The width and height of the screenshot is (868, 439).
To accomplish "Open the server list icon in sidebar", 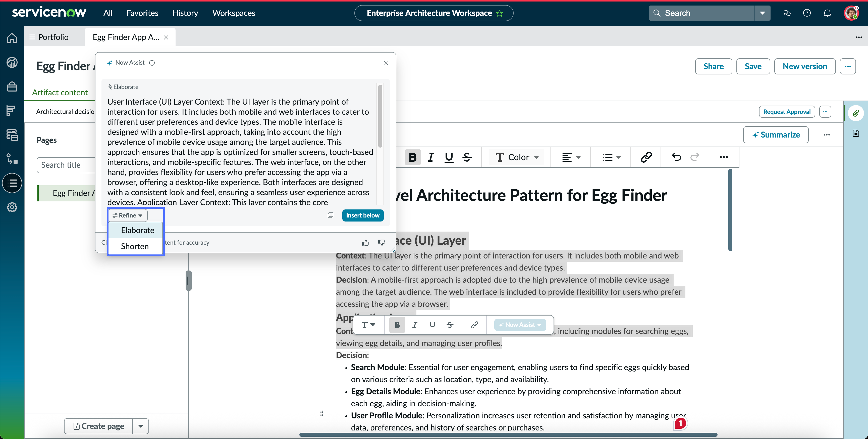I will pyautogui.click(x=12, y=135).
